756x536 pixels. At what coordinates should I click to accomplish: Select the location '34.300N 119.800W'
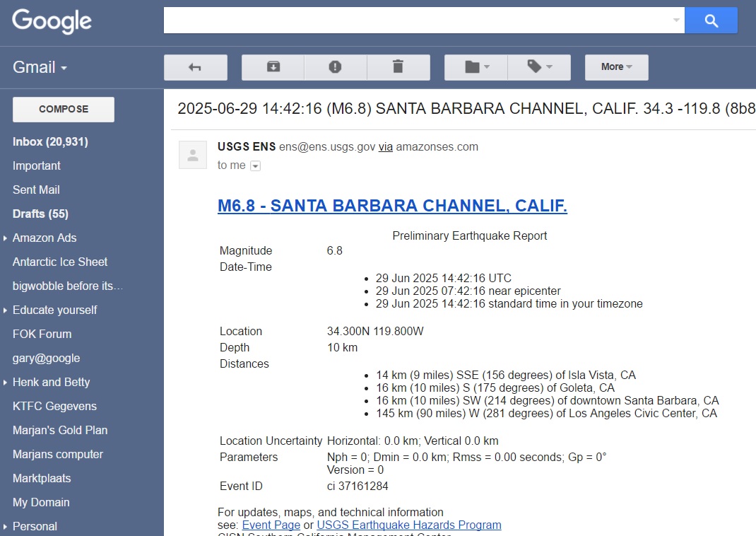click(x=375, y=332)
